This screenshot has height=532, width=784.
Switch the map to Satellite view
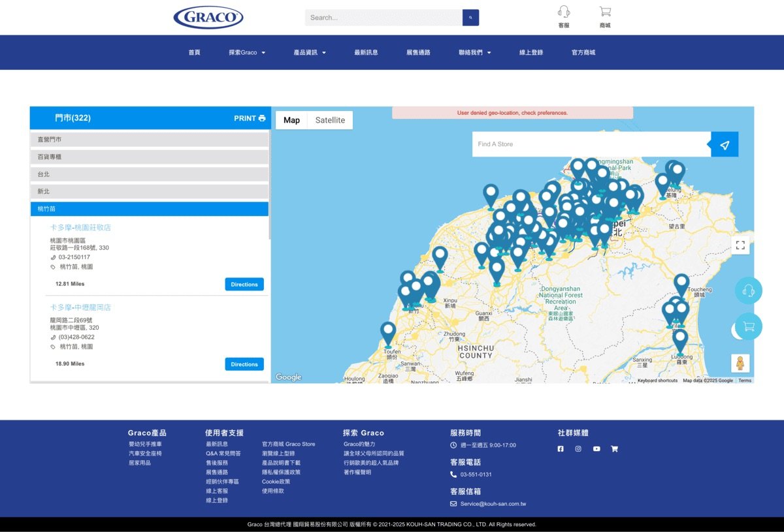tap(330, 120)
